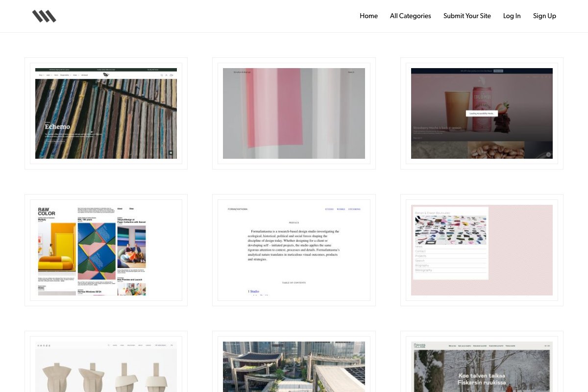Click the Submit Your Site link
The width and height of the screenshot is (588, 392).
[467, 16]
